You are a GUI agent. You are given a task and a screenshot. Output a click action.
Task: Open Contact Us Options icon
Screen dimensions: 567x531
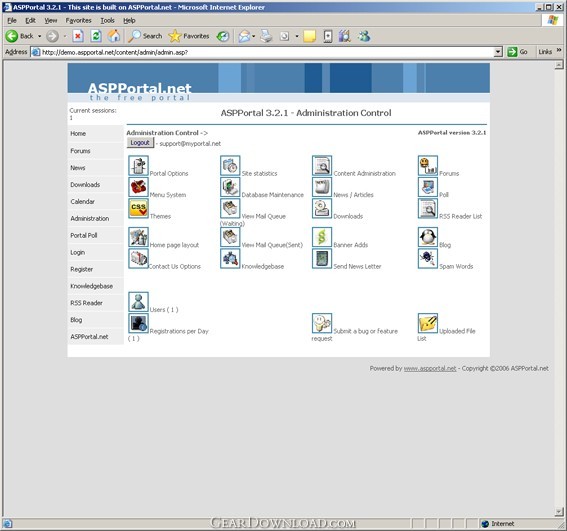[x=138, y=258]
